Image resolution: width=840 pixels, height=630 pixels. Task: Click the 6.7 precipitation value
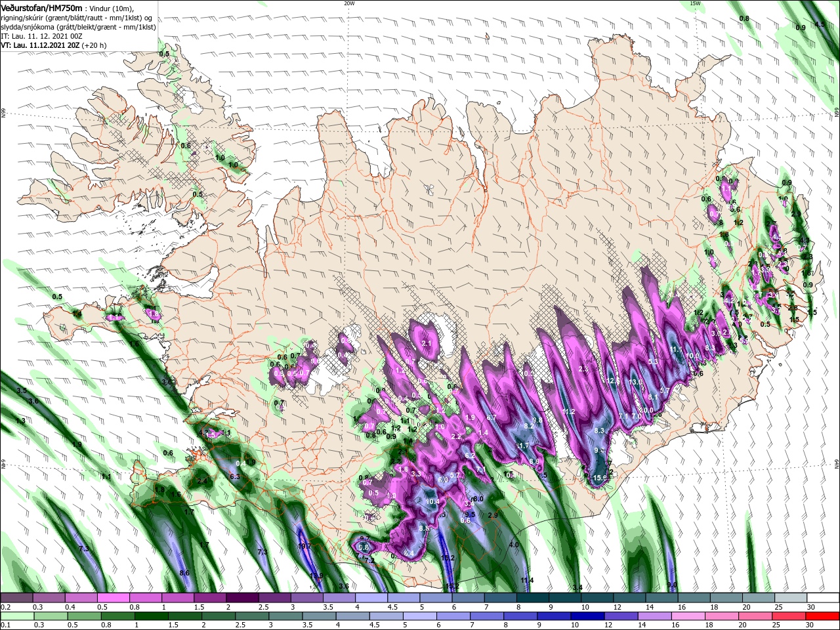[490, 417]
